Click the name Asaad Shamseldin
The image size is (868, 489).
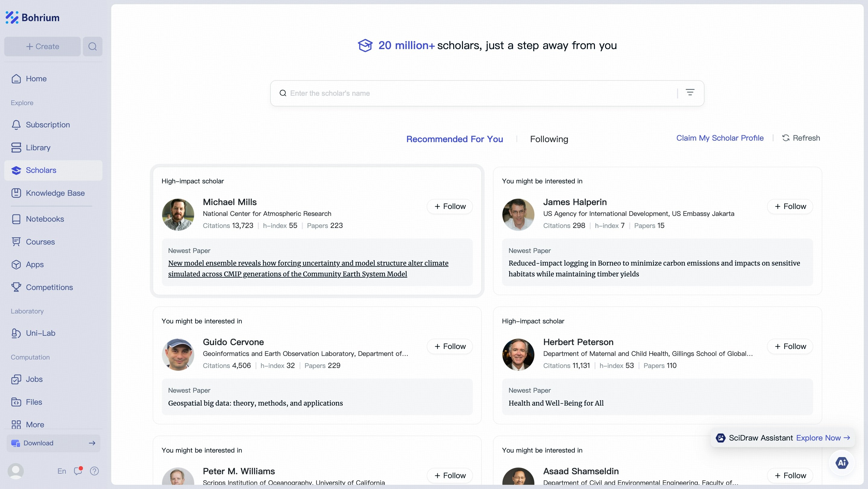(581, 471)
